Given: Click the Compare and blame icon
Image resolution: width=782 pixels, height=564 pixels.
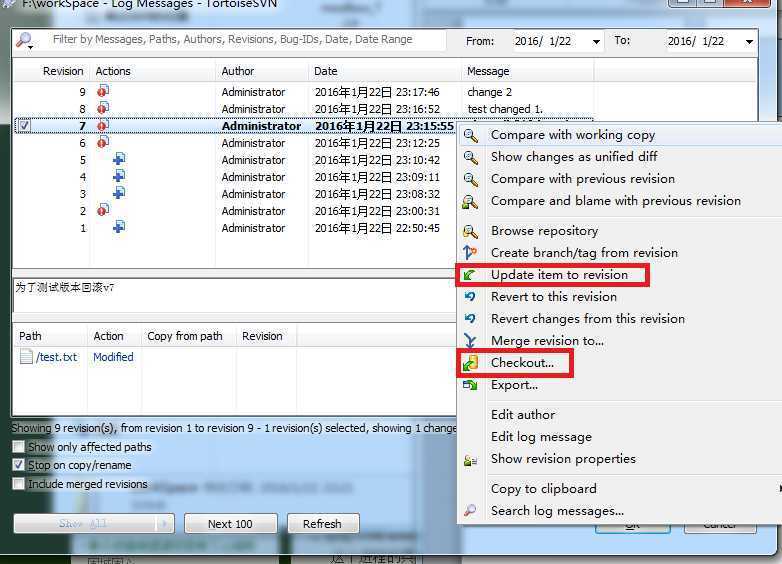Looking at the screenshot, I should click(x=470, y=201).
